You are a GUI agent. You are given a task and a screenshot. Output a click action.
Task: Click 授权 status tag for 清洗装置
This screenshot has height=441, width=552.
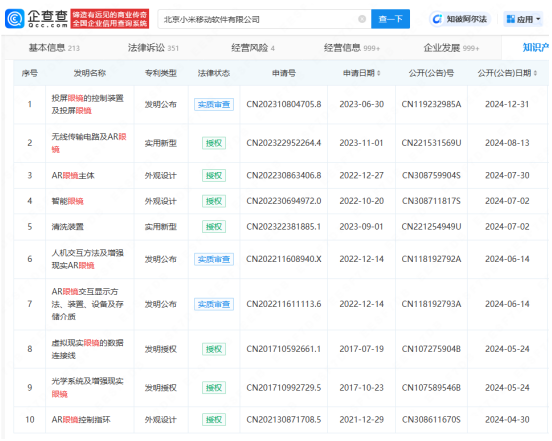click(x=214, y=227)
